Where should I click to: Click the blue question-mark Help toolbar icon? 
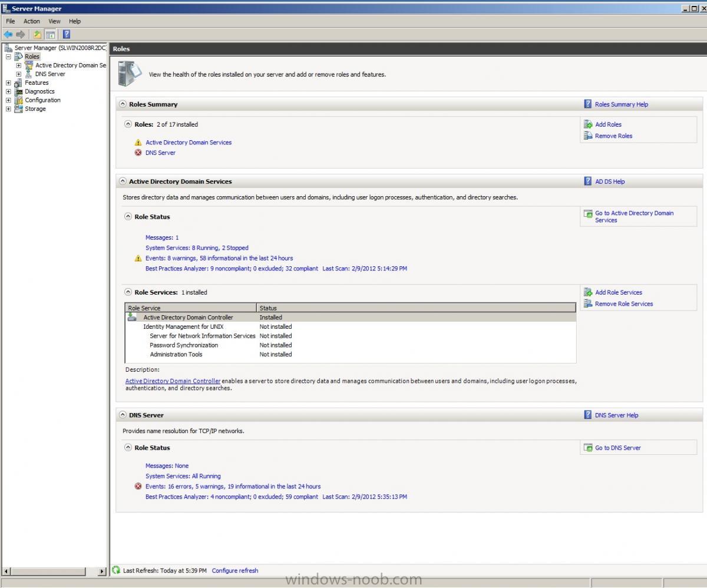[67, 34]
